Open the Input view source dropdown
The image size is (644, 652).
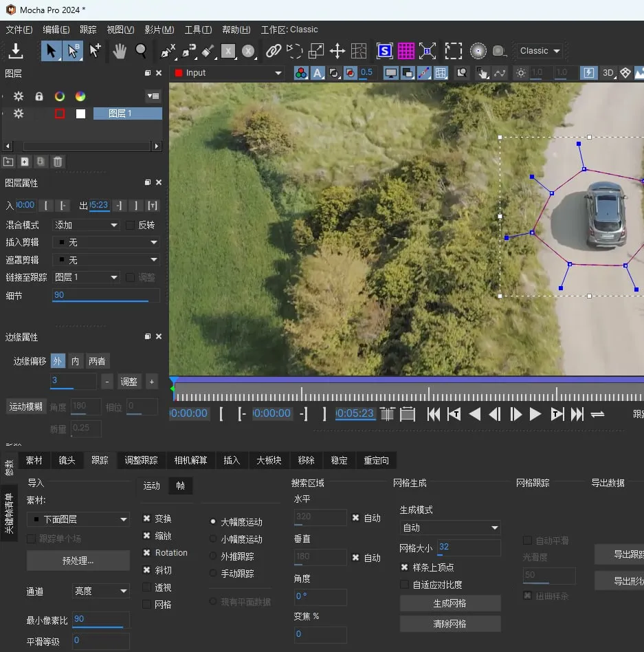click(x=228, y=73)
